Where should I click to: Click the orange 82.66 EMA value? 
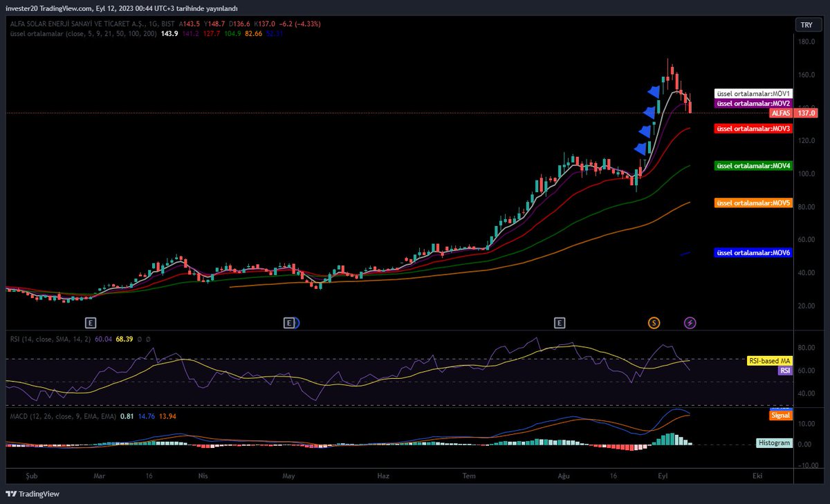(x=255, y=32)
